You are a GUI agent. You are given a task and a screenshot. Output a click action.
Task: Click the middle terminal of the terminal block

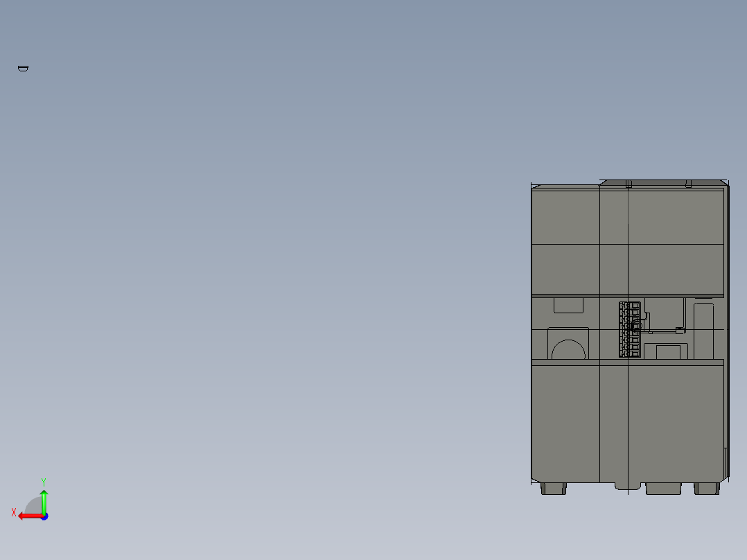click(x=629, y=330)
